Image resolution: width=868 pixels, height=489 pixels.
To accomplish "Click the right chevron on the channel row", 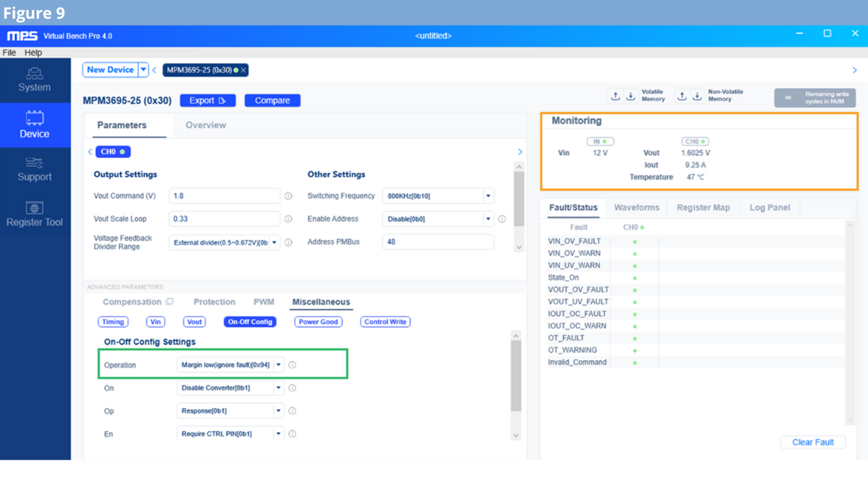I will [520, 152].
